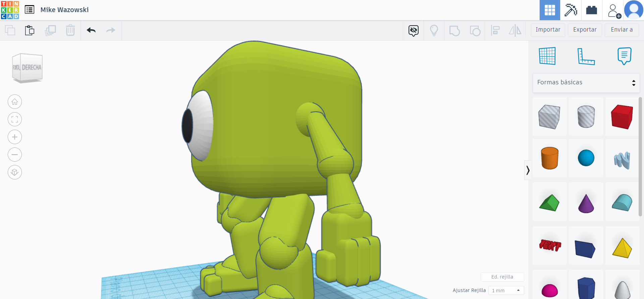644x299 pixels.
Task: Click the DERECHA face of view cube
Action: (x=32, y=67)
